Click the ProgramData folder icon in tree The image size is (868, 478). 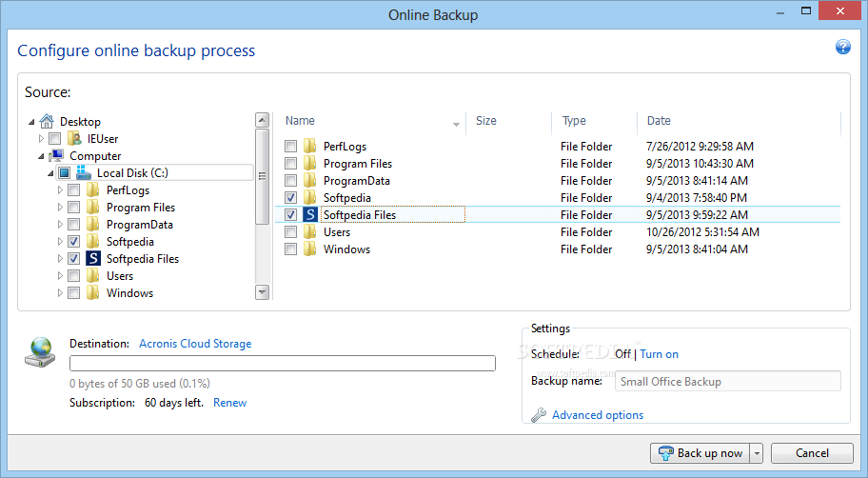(x=93, y=225)
